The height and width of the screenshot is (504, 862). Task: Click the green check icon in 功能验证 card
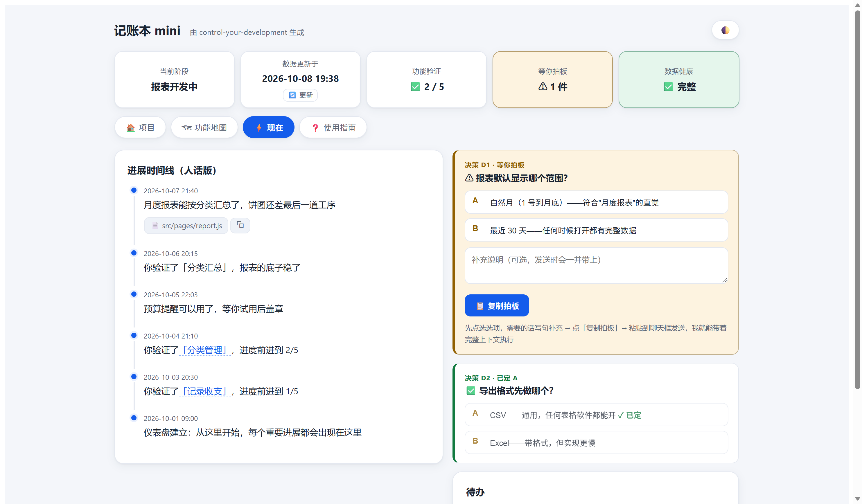tap(415, 87)
